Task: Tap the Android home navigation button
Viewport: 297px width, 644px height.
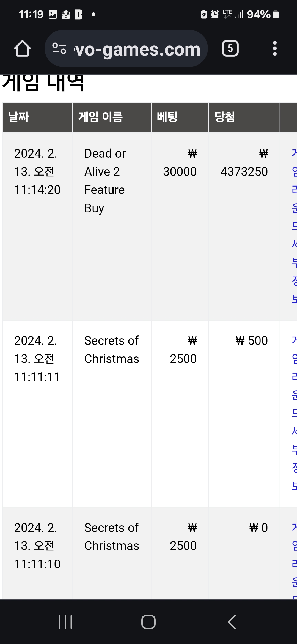Action: tap(148, 622)
